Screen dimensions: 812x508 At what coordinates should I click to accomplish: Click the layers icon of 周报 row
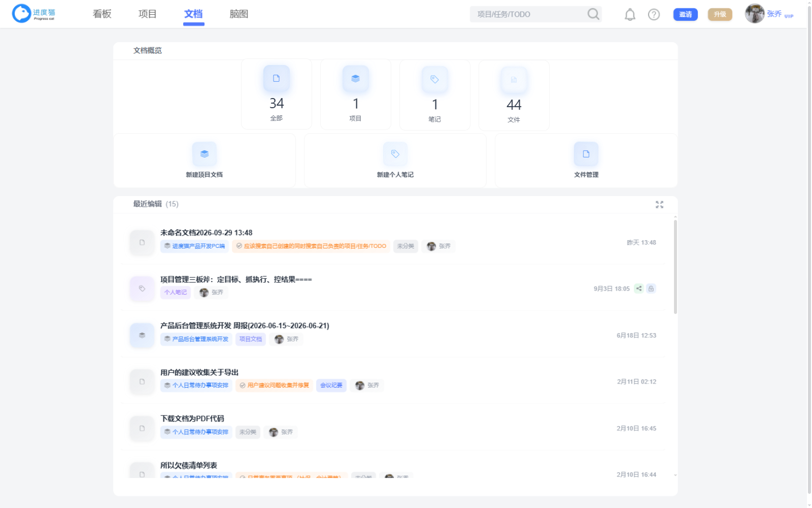pyautogui.click(x=142, y=335)
